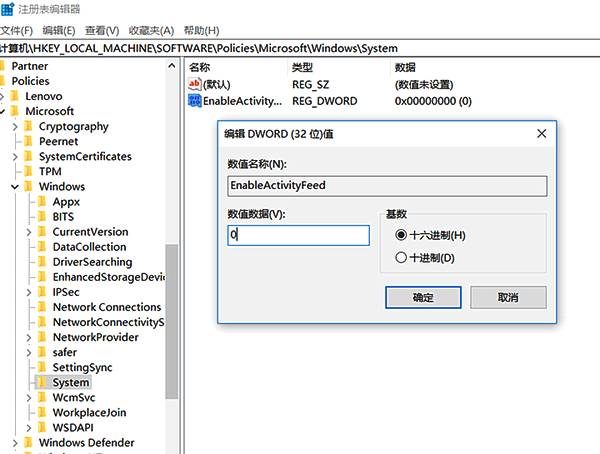Click the Microsoft folder icon
Image resolution: width=600 pixels, height=454 pixels.
pos(15,111)
